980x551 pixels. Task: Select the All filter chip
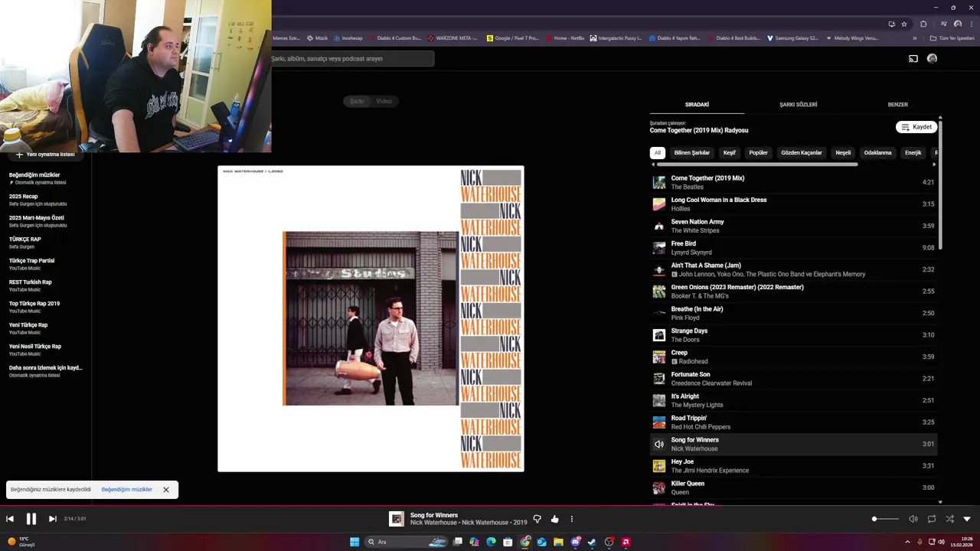(657, 152)
